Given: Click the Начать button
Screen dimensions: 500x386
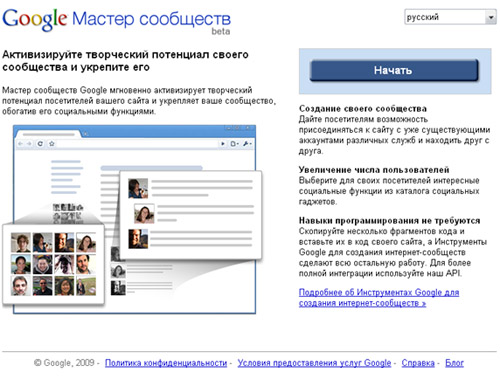Looking at the screenshot, I should [394, 70].
